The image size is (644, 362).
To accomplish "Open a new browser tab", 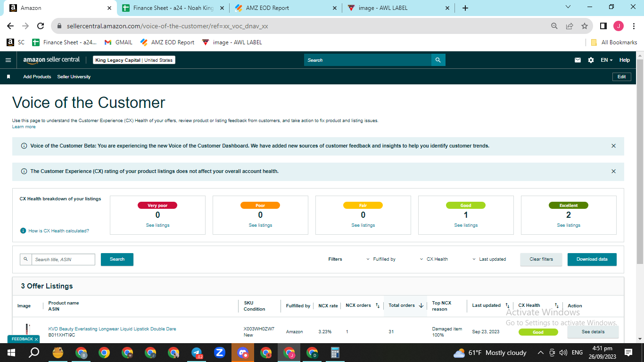I will click(465, 8).
